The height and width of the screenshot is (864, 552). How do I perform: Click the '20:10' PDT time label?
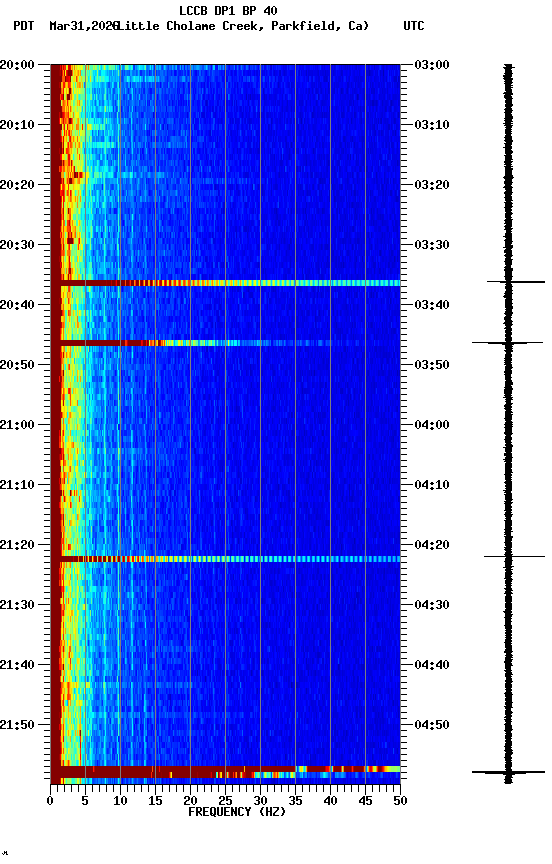point(17,125)
